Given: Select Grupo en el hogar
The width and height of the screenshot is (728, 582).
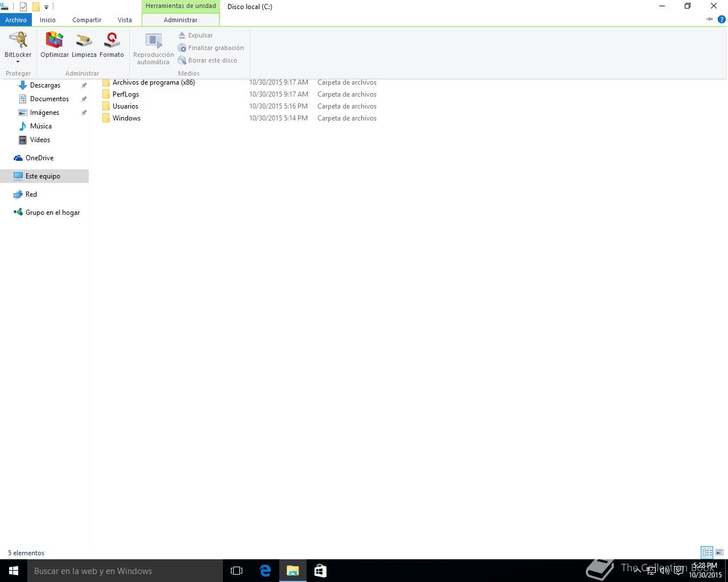Looking at the screenshot, I should pos(52,213).
